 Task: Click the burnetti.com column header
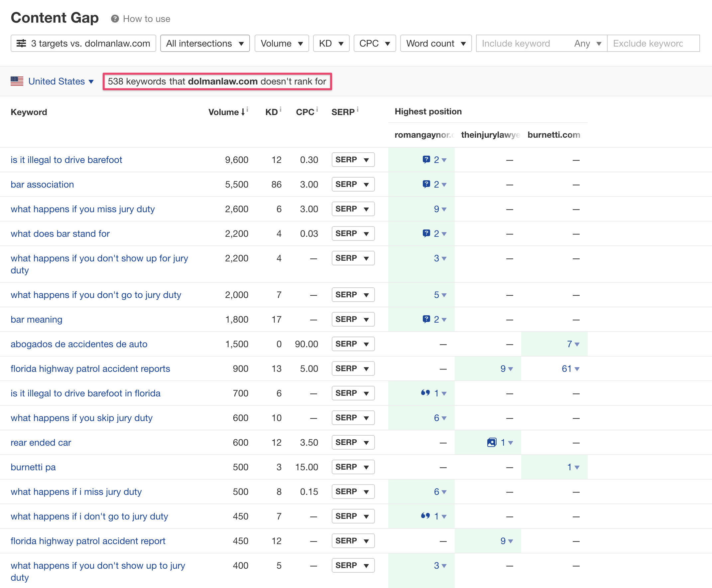[x=553, y=135]
